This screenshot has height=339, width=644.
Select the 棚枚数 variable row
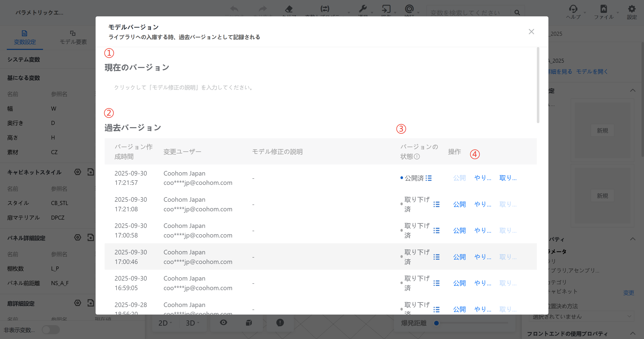(48, 268)
